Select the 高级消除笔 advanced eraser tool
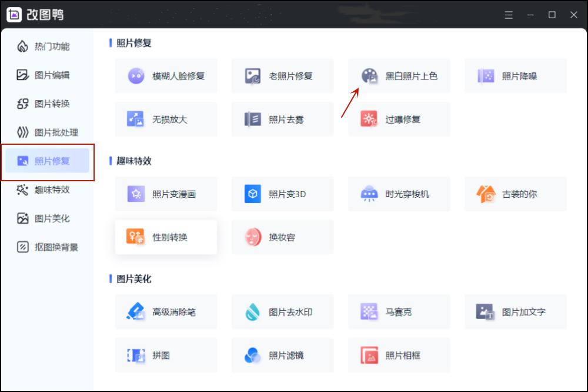The image size is (588, 392). click(x=166, y=312)
